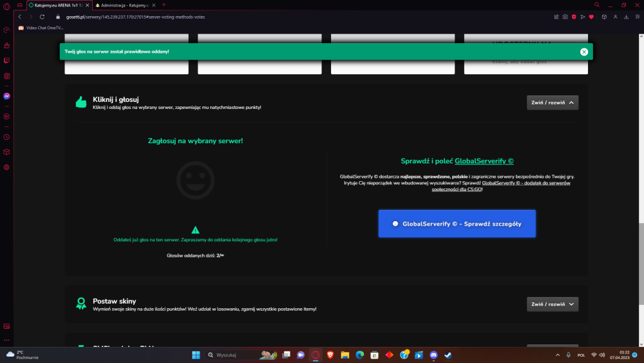Click the Wyszukaj taskbar search box

(x=242, y=355)
